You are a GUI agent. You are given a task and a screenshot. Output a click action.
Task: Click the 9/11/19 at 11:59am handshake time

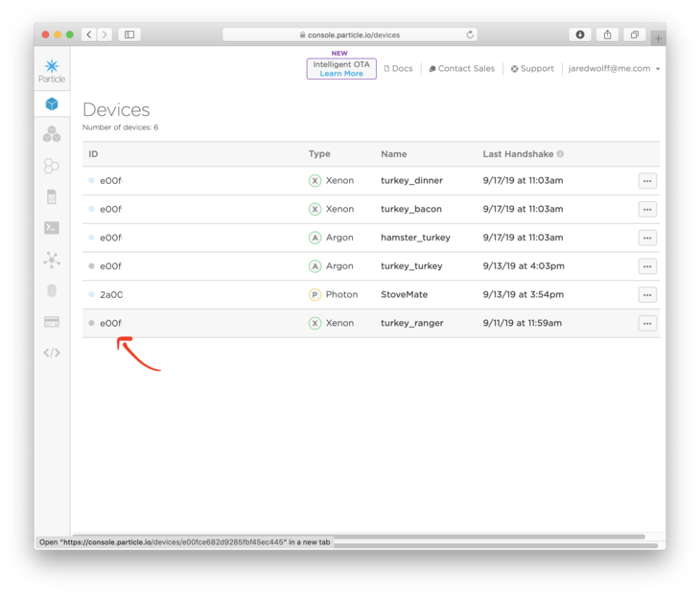pyautogui.click(x=523, y=324)
